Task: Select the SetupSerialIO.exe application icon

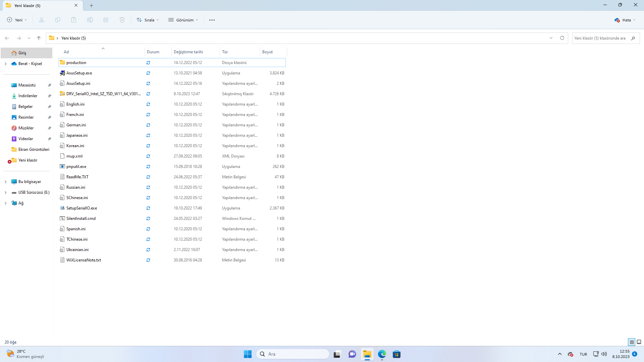Action: click(x=62, y=208)
